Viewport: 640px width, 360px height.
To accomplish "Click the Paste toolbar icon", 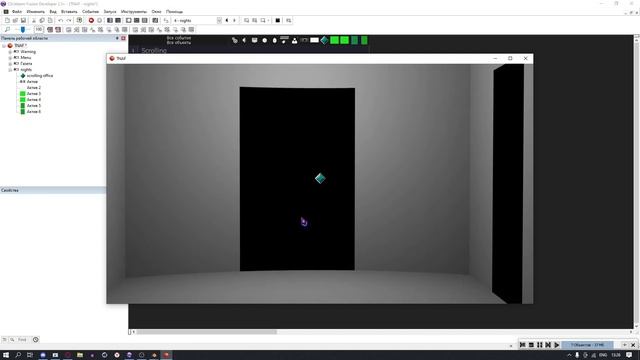I will coord(50,20).
